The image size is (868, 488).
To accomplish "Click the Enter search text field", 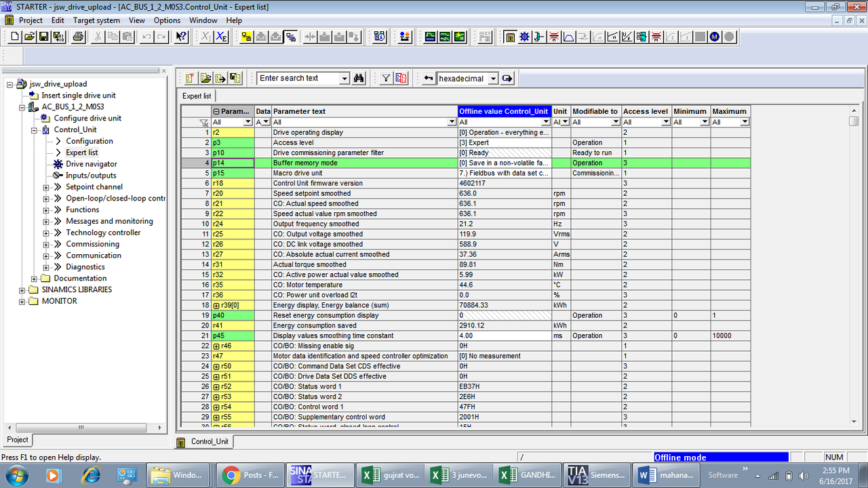I will pos(298,79).
